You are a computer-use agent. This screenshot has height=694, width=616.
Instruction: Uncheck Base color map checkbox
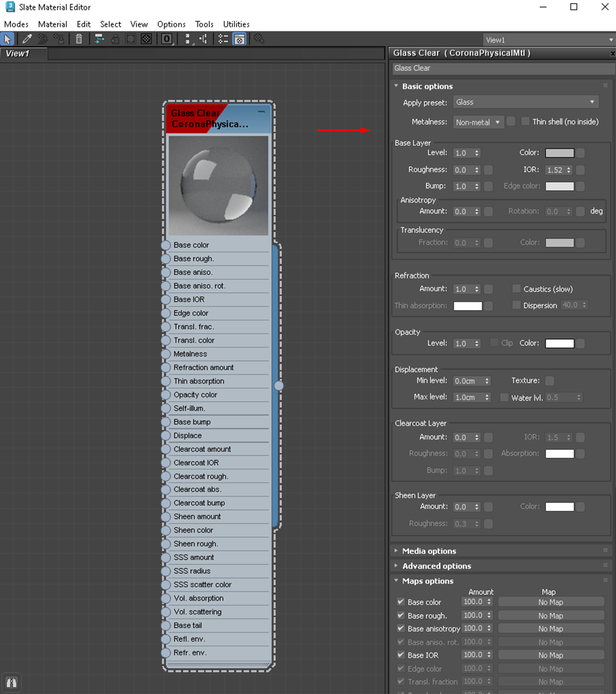(401, 602)
